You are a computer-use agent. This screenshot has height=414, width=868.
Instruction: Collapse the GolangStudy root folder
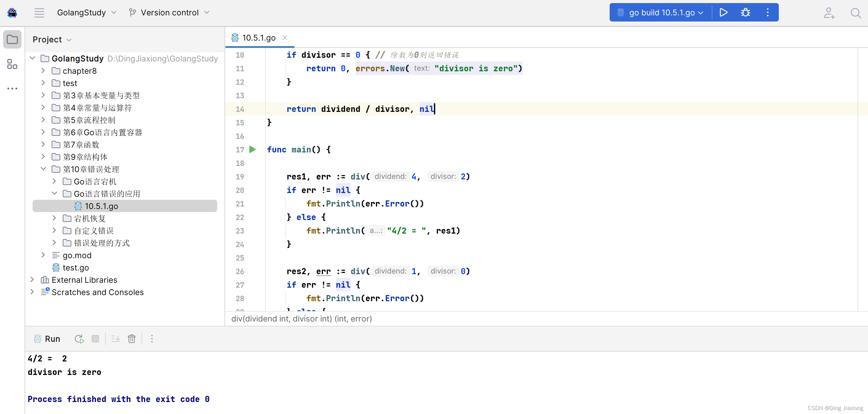pyautogui.click(x=32, y=58)
